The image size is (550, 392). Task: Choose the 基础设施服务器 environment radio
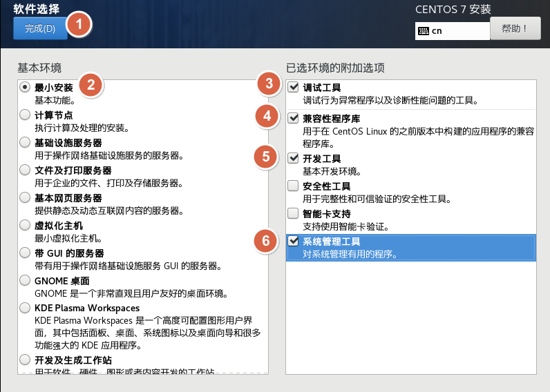point(25,142)
